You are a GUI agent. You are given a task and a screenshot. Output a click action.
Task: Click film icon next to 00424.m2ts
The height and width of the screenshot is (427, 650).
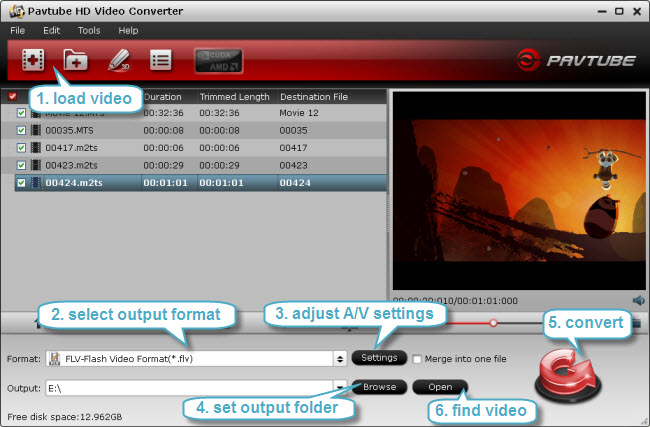point(36,182)
